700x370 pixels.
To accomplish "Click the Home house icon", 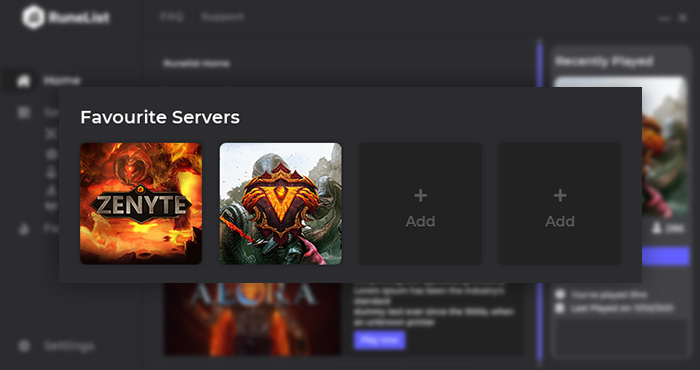I will point(24,81).
